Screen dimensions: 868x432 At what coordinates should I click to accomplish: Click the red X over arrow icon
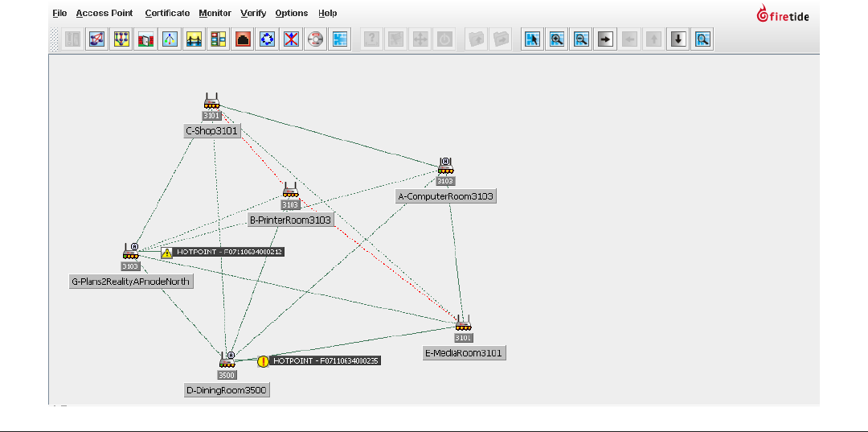point(291,39)
